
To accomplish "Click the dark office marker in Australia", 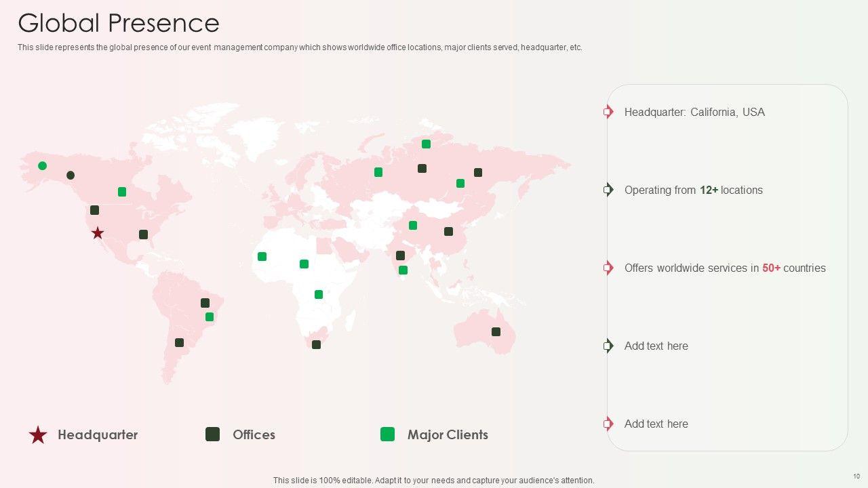I will [496, 331].
